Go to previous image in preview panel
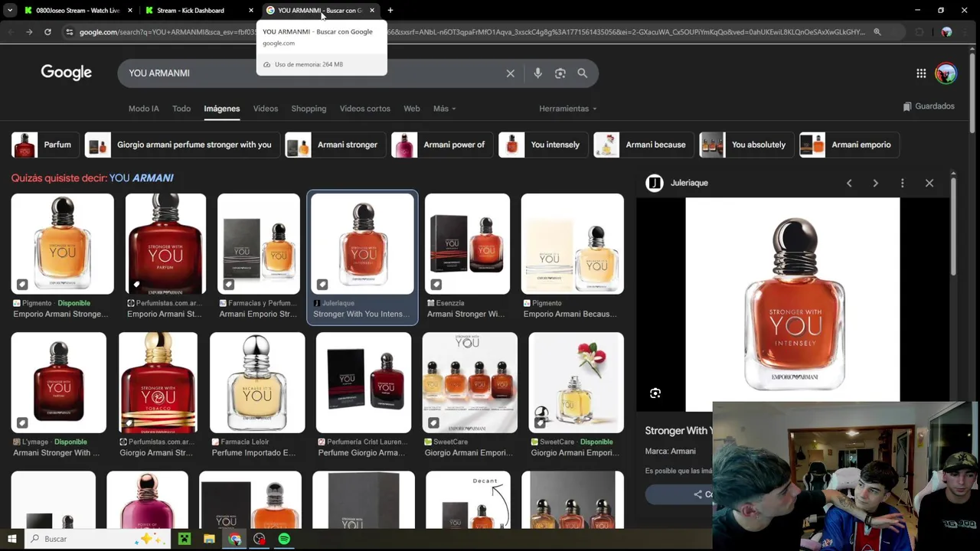 tap(849, 183)
